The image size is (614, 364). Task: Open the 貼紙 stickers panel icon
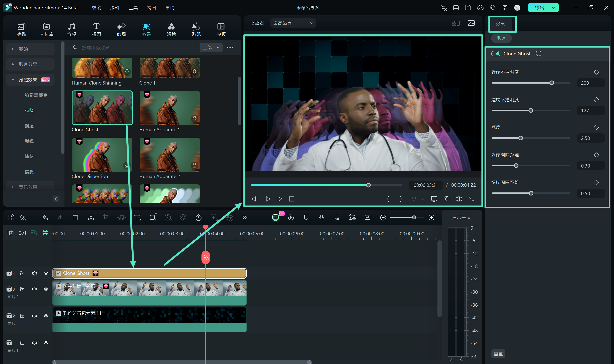(196, 30)
